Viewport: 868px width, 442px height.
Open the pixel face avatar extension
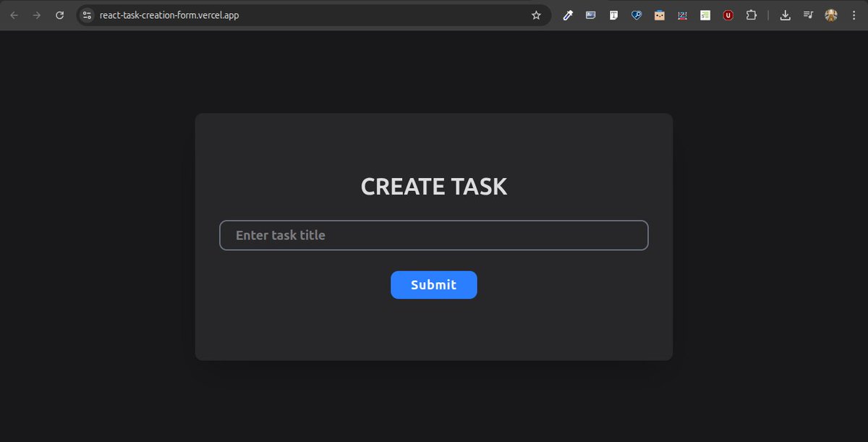(660, 15)
